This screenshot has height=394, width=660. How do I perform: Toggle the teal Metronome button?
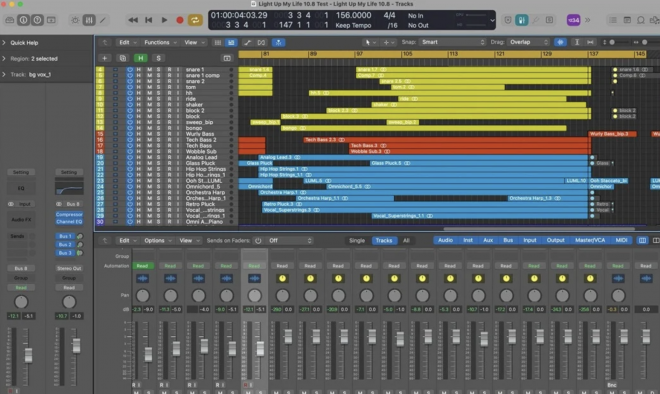pyautogui.click(x=522, y=20)
